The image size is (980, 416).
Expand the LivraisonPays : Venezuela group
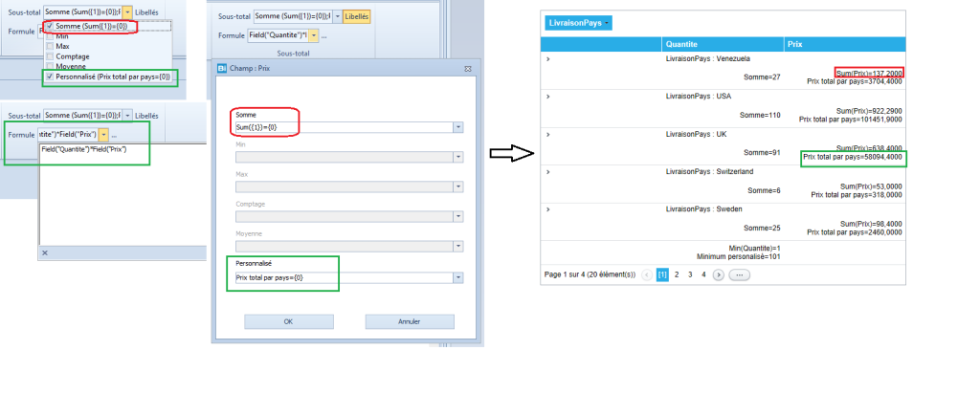(548, 58)
